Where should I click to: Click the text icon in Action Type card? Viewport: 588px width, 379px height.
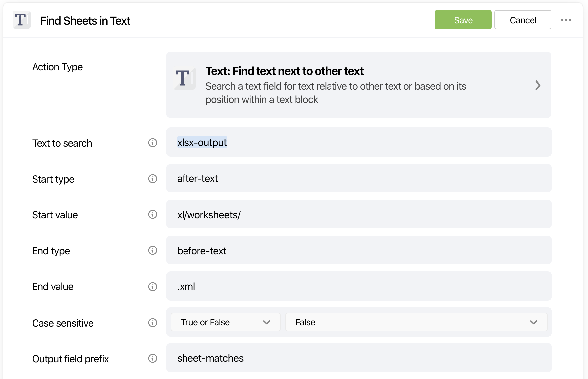click(x=184, y=78)
